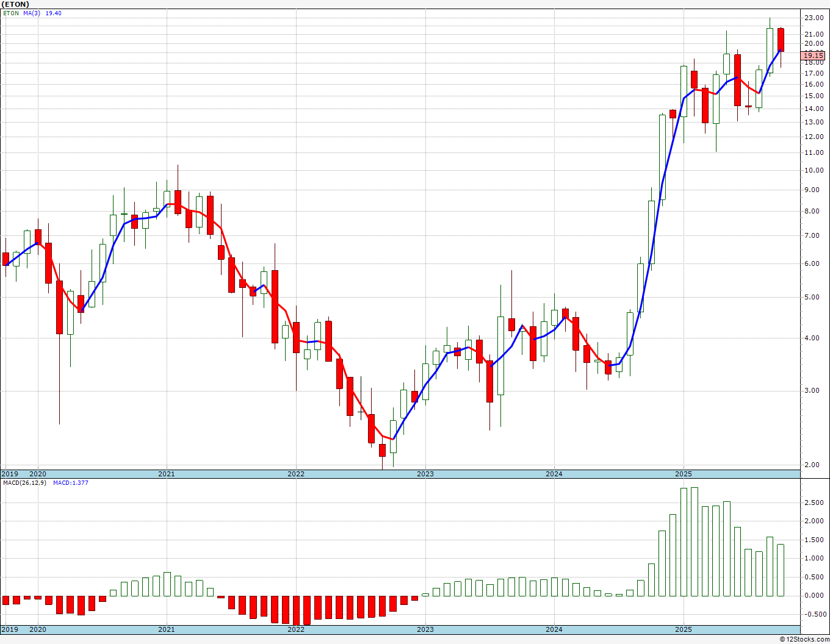The height and width of the screenshot is (644, 830).
Task: Click the 15.00 price axis label
Action: 814,96
